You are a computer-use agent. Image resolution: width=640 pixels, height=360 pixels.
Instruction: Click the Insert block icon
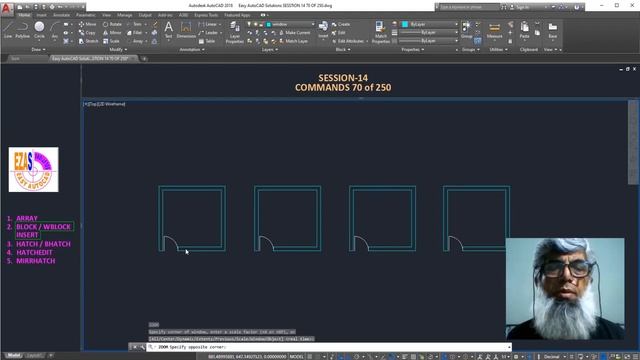(x=323, y=30)
